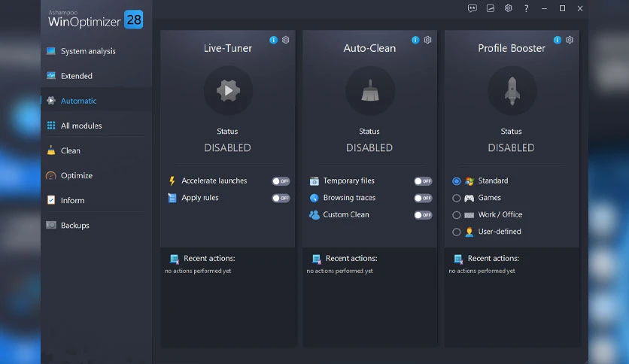
Task: Select Automatic in sidebar
Action: coord(96,101)
